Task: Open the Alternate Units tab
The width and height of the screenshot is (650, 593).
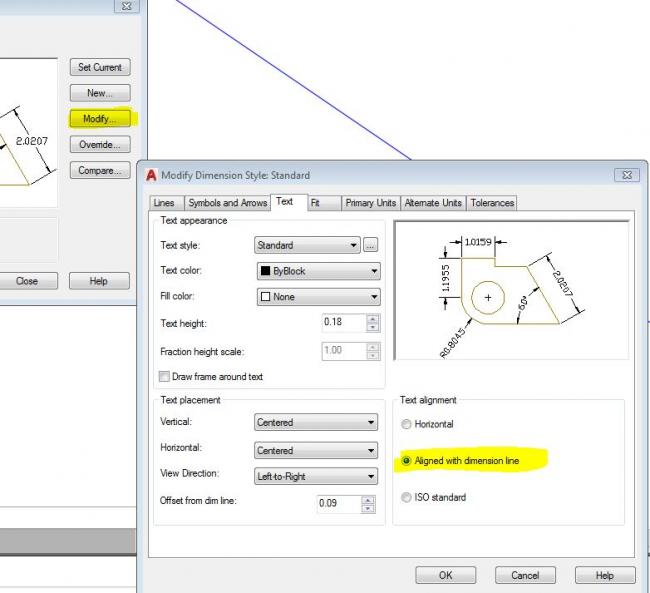Action: coord(433,203)
